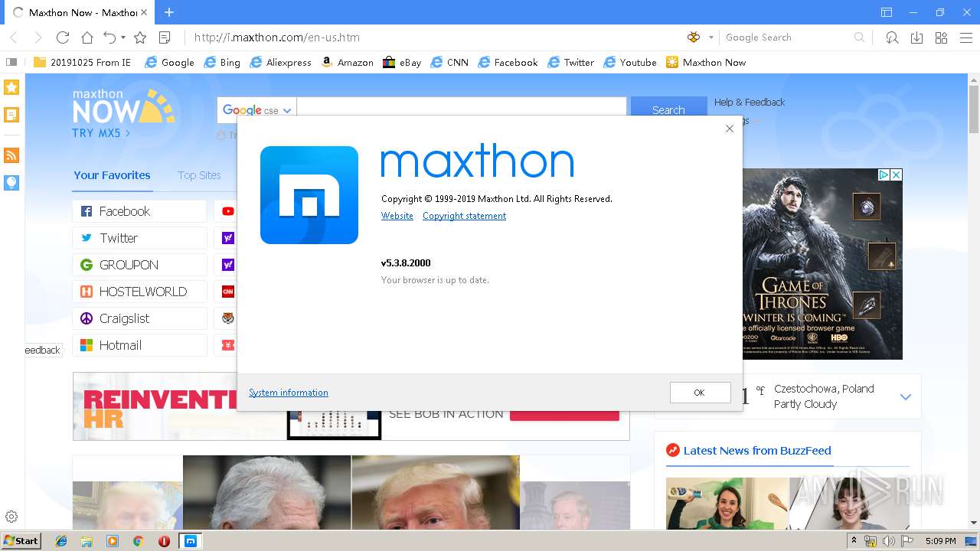980x551 pixels.
Task: Toggle the sidebar panel icon
Action: click(x=11, y=62)
